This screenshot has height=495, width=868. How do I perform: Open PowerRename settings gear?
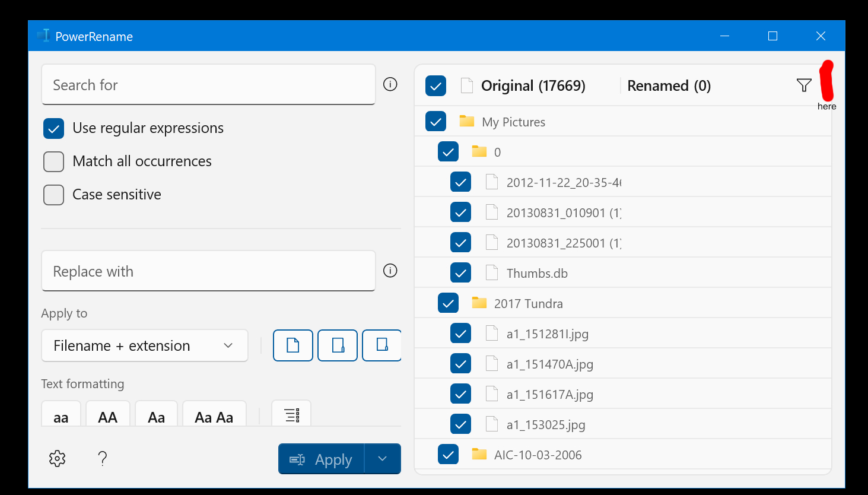pyautogui.click(x=57, y=458)
